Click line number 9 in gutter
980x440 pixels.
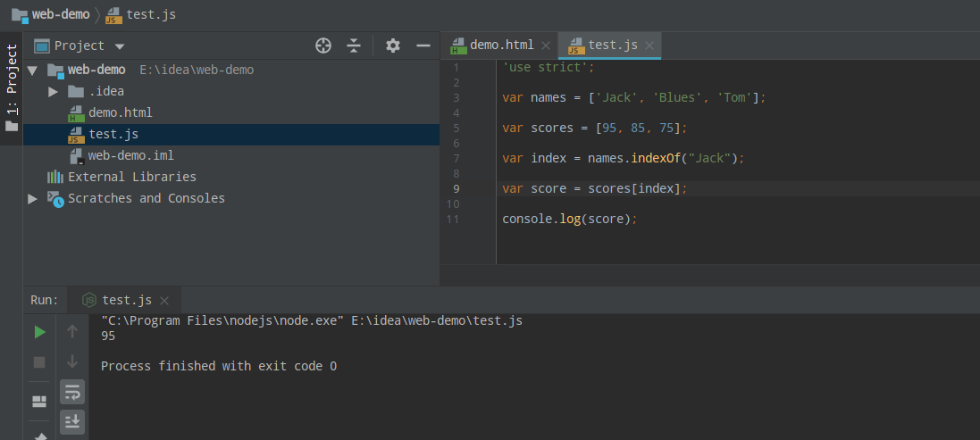[456, 188]
